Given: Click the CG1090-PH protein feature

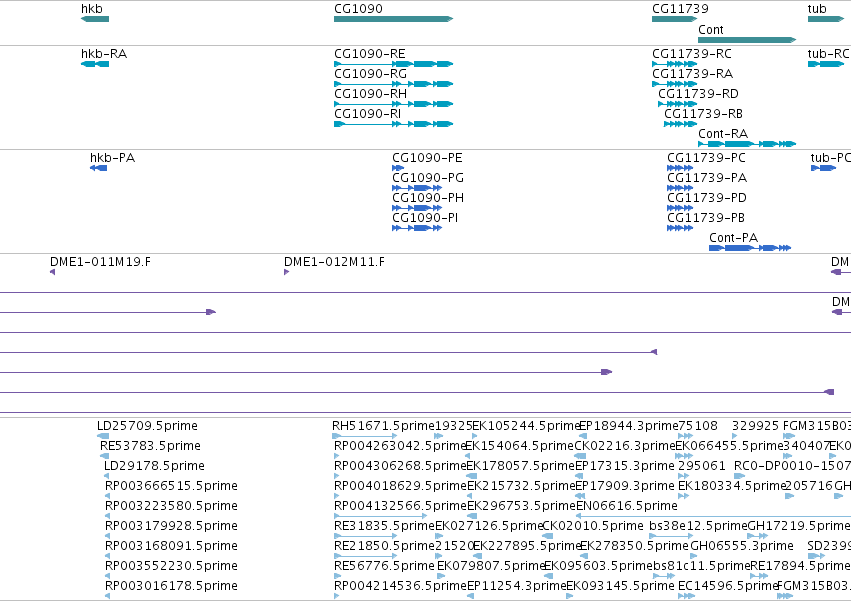Looking at the screenshot, I should [417, 208].
